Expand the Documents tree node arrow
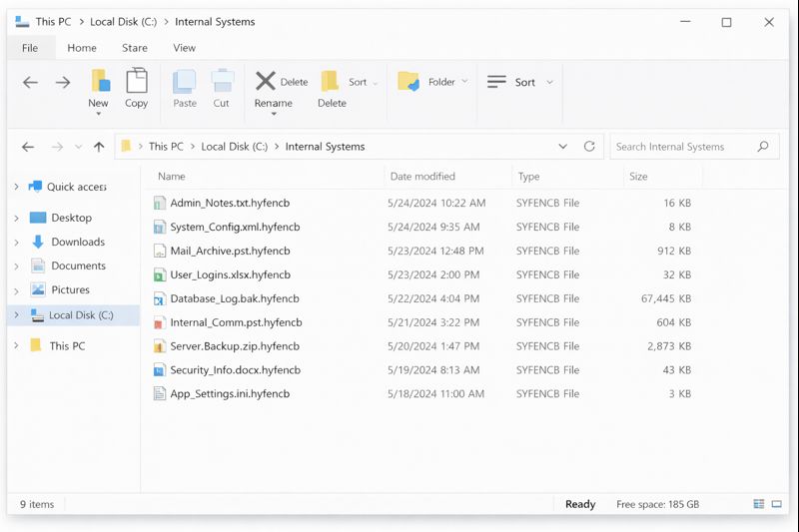The height and width of the screenshot is (532, 799). [16, 266]
